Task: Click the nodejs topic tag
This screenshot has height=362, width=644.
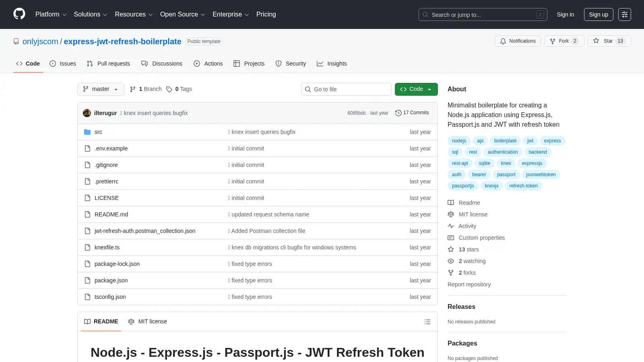Action: coord(459,141)
